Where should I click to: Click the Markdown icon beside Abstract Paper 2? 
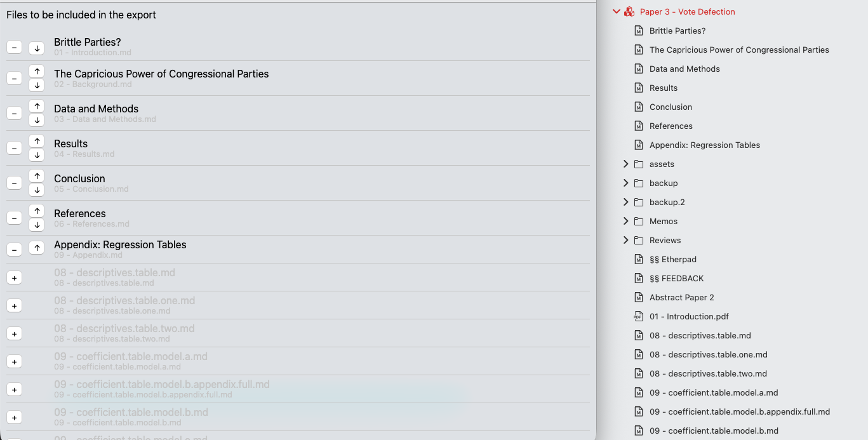click(638, 297)
